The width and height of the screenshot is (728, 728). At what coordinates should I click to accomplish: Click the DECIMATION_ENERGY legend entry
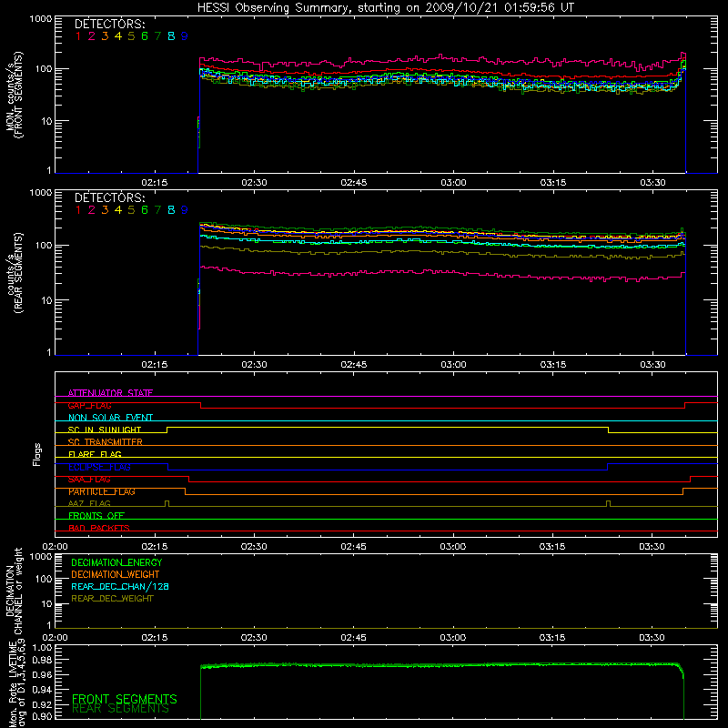click(x=116, y=562)
